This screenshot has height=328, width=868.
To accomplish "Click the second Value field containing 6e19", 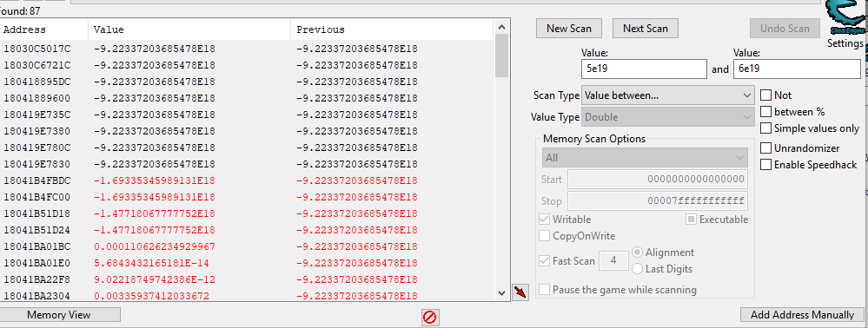I will point(797,69).
